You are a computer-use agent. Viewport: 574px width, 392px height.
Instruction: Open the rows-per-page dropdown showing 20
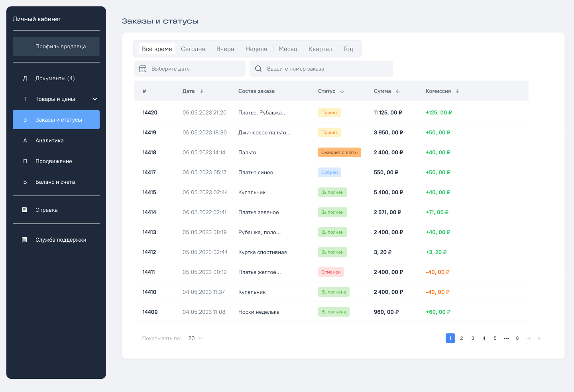tap(195, 338)
